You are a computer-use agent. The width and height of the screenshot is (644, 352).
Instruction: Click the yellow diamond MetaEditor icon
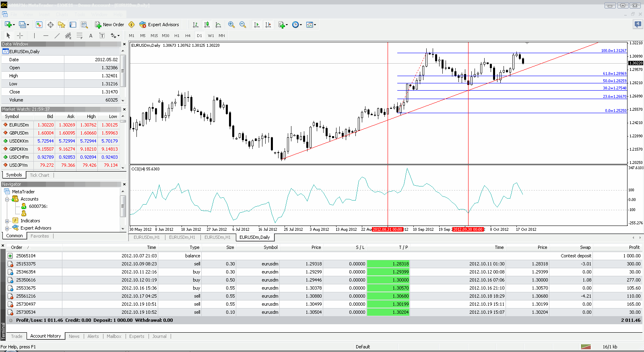pos(131,25)
